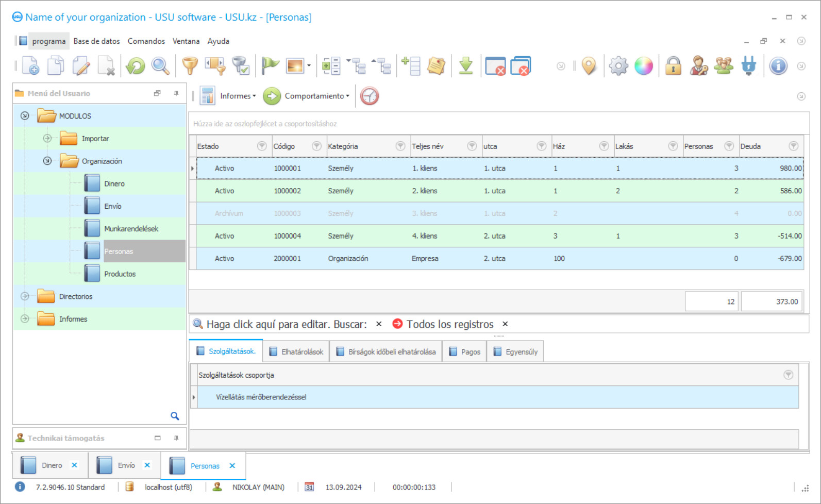This screenshot has height=504, width=821.
Task: Clear the Buscar search filter x
Action: [379, 324]
